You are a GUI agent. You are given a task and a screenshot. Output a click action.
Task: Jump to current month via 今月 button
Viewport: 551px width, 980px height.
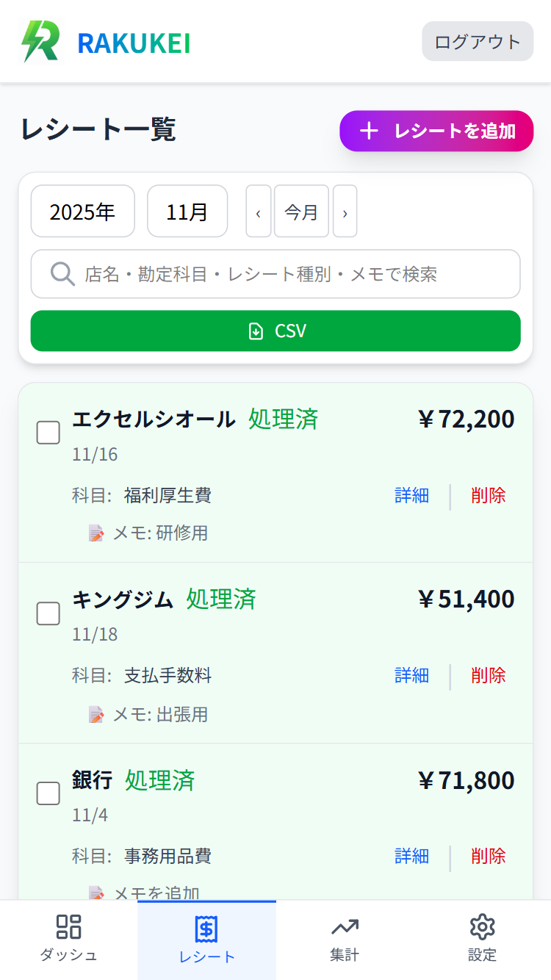tap(301, 211)
